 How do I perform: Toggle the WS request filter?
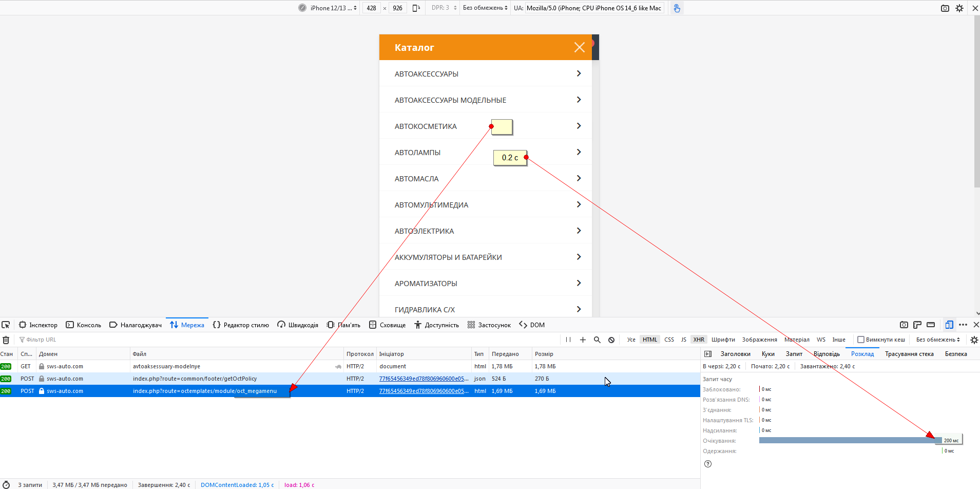[x=821, y=340]
